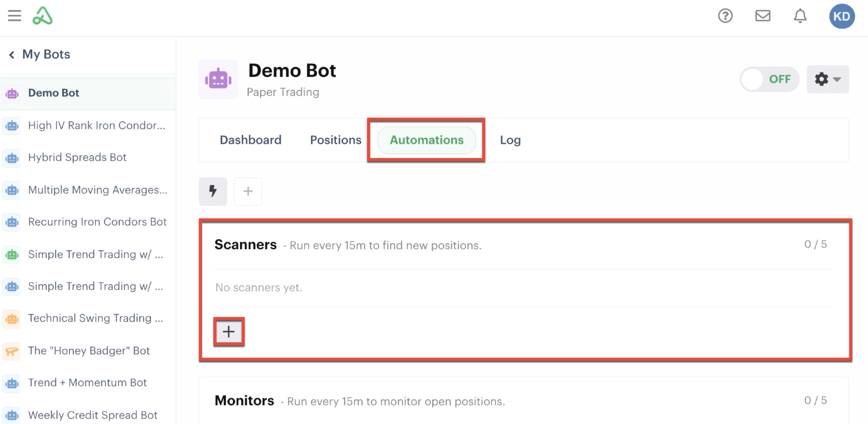Click the Monitors section heading

(244, 400)
